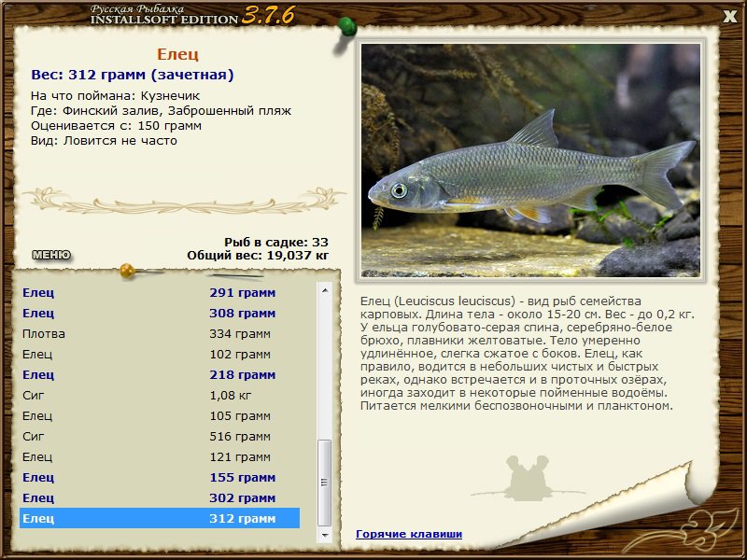Click the highlighted Елец 312 грамм row
This screenshot has height=560, width=747.
(160, 518)
